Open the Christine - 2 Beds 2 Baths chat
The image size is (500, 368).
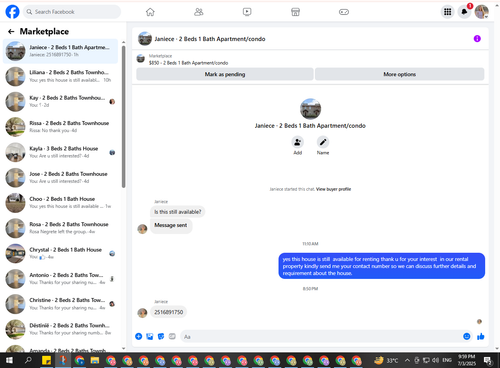[x=60, y=304]
